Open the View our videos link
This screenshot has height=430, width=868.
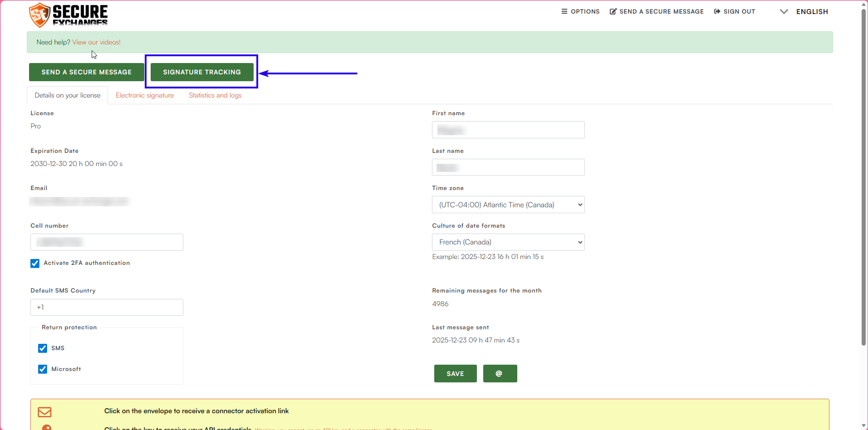(96, 42)
